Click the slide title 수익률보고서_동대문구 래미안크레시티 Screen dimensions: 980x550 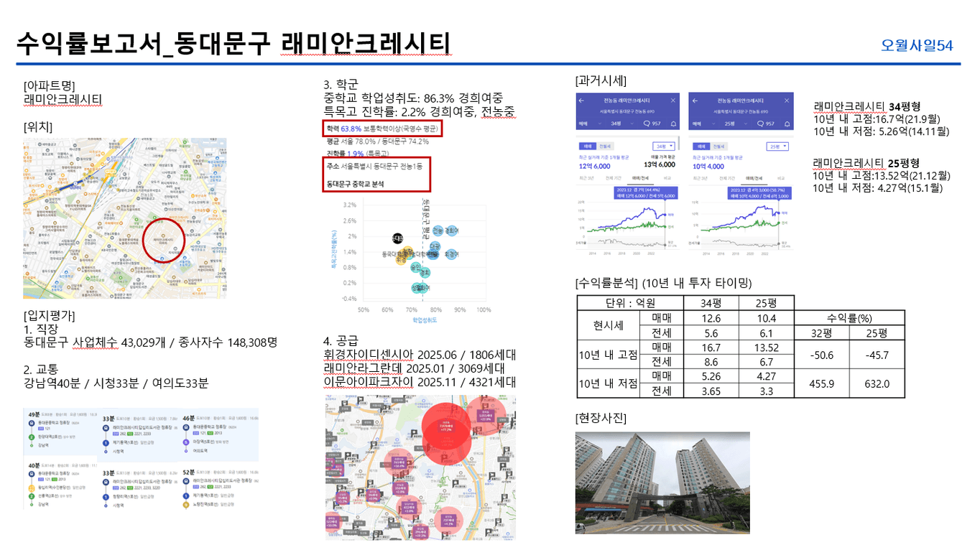coord(233,42)
